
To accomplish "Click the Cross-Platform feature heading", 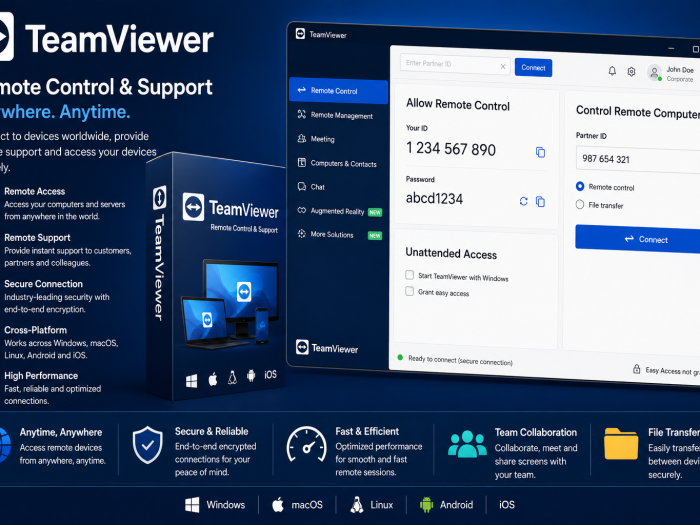I will pyautogui.click(x=35, y=330).
